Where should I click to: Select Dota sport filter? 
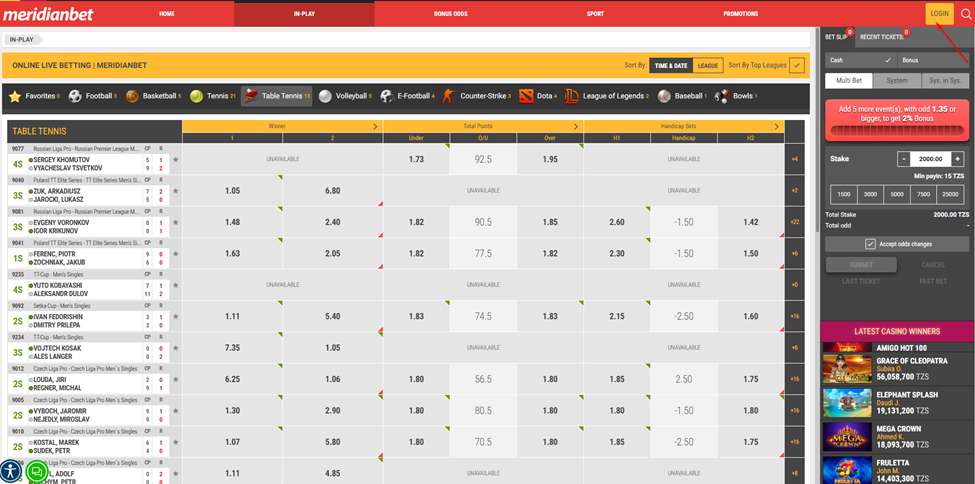coord(538,96)
